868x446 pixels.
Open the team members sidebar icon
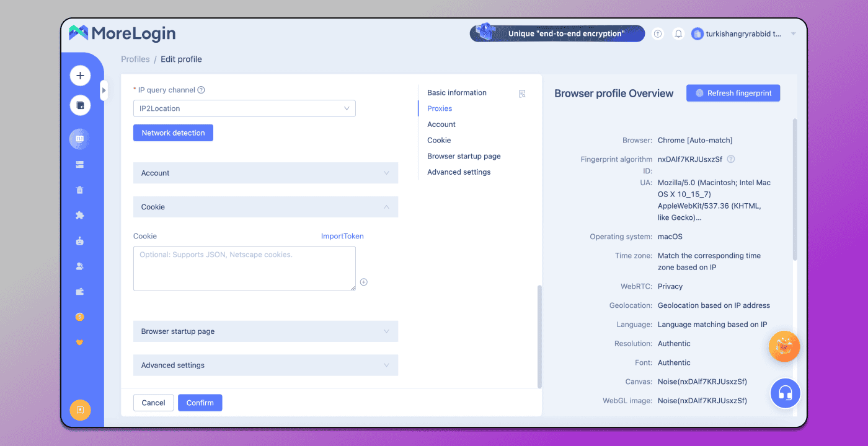tap(79, 266)
